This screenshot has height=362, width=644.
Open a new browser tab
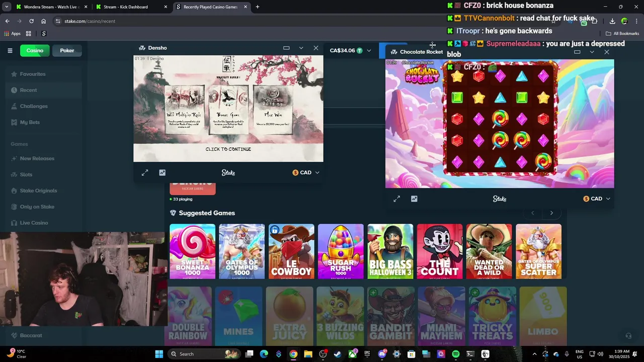coord(258,7)
